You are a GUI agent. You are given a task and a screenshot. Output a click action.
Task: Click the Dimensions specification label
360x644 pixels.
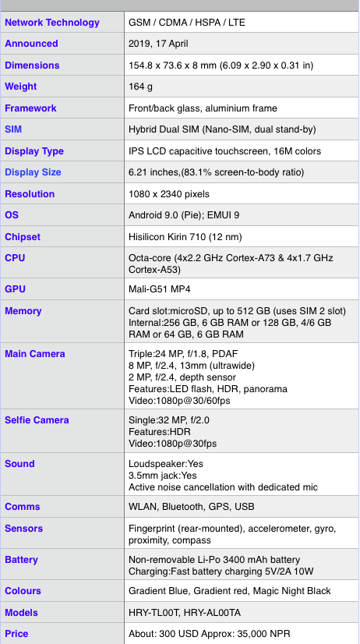click(x=32, y=65)
